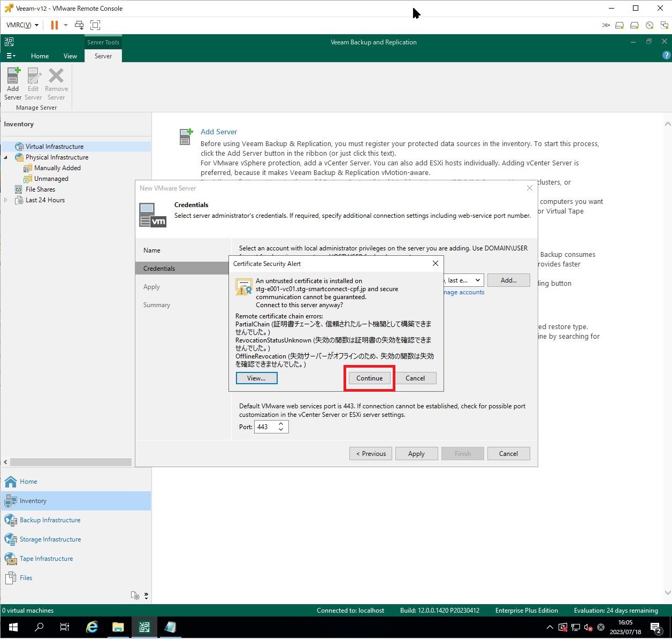Select Unmanaged tree item

[51, 179]
